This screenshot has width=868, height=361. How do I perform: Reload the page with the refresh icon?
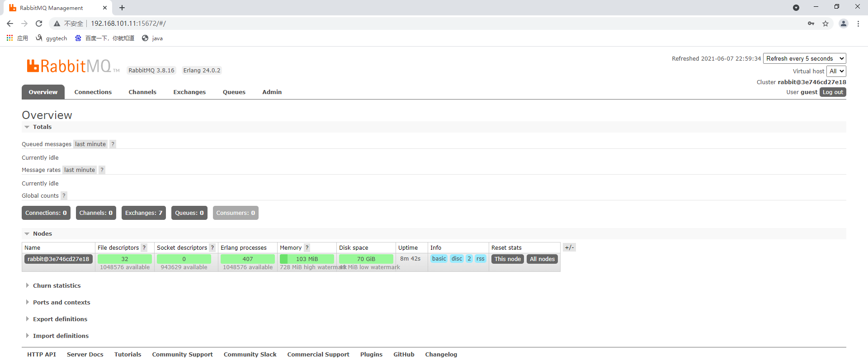point(39,24)
